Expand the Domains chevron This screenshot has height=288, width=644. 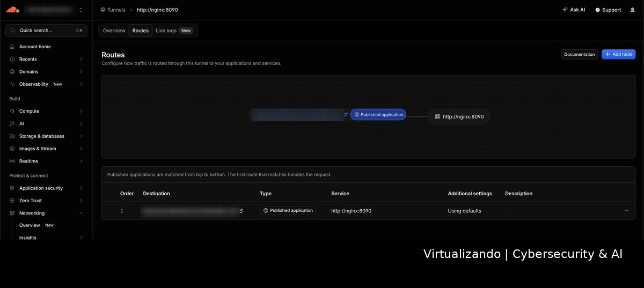coord(81,71)
